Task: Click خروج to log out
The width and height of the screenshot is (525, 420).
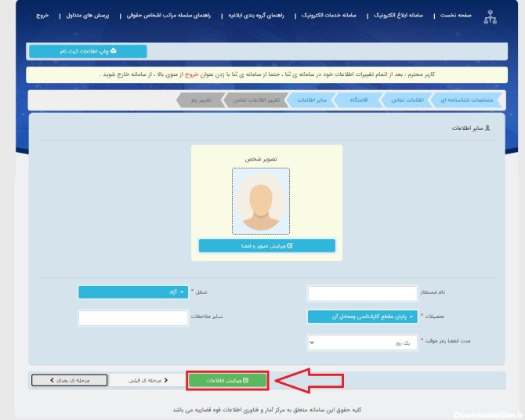Action: 42,16
